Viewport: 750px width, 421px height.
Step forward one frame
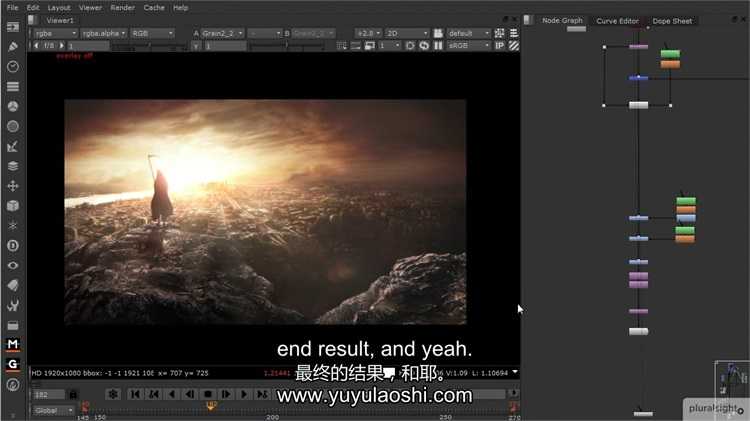click(226, 394)
